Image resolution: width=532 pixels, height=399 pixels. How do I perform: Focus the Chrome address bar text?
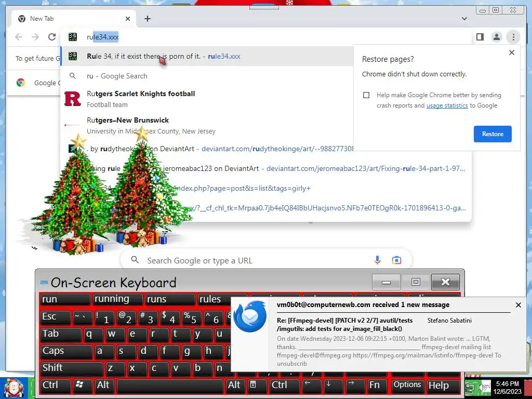point(102,37)
